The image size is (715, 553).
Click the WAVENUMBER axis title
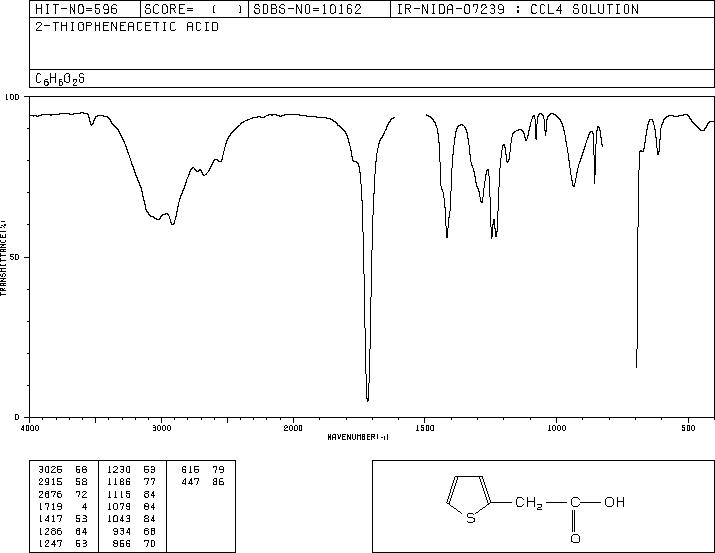[358, 437]
